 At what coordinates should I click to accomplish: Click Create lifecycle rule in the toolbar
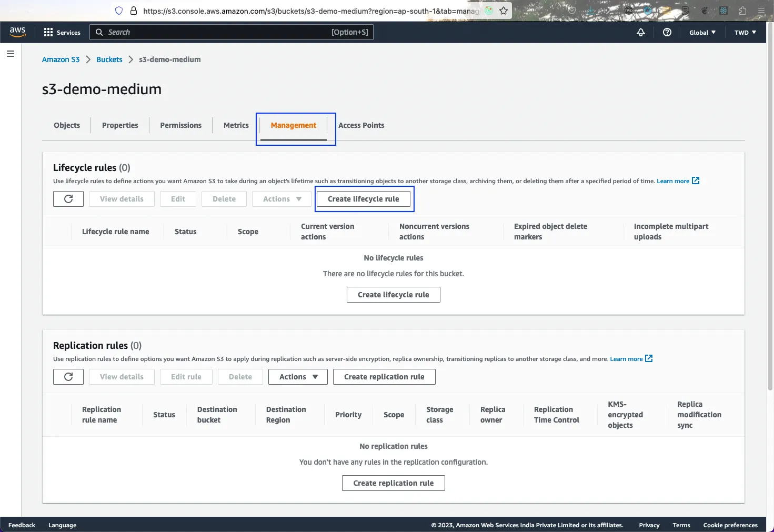364,199
